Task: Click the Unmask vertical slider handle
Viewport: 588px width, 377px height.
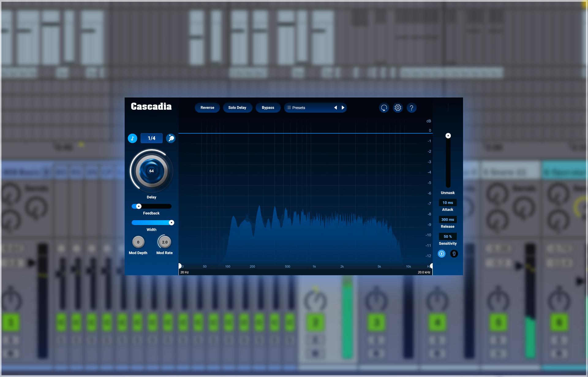Action: click(448, 135)
